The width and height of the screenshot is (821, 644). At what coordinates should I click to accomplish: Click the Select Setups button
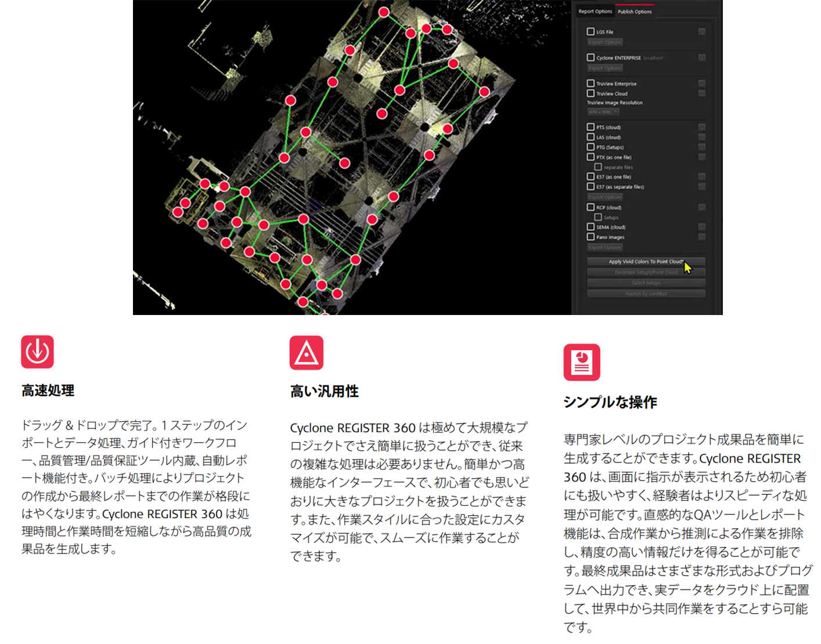(x=646, y=283)
